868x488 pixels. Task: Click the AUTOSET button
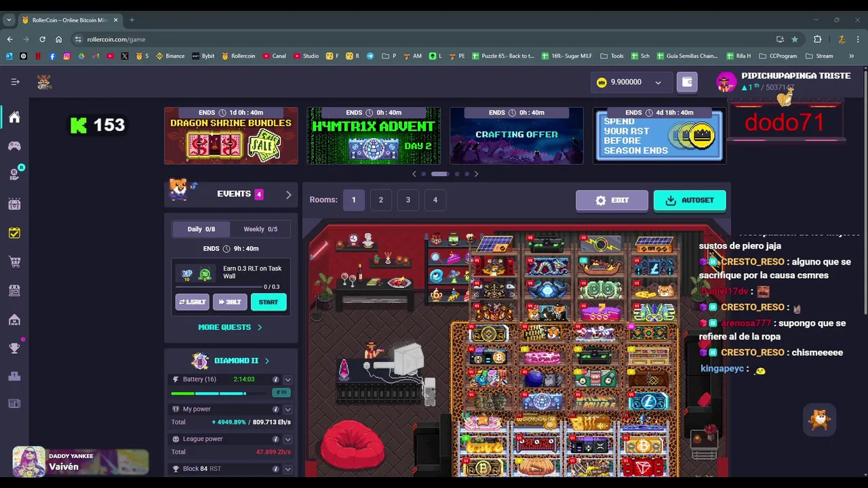pyautogui.click(x=690, y=201)
